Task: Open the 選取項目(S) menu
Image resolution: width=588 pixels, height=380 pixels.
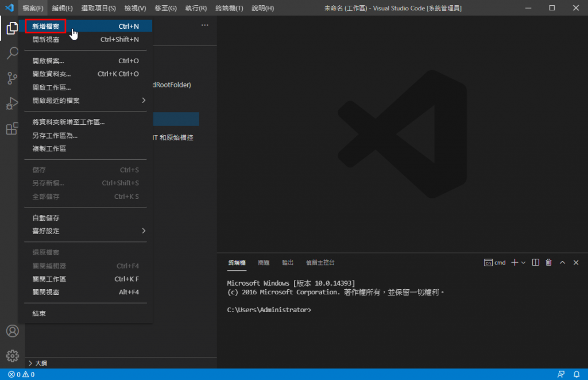Action: (99, 8)
